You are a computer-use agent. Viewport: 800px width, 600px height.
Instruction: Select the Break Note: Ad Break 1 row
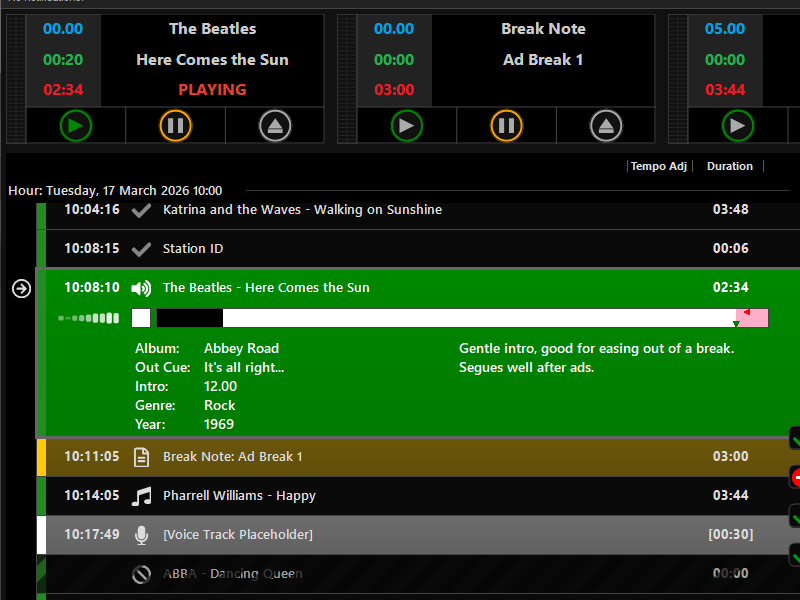[x=418, y=457]
